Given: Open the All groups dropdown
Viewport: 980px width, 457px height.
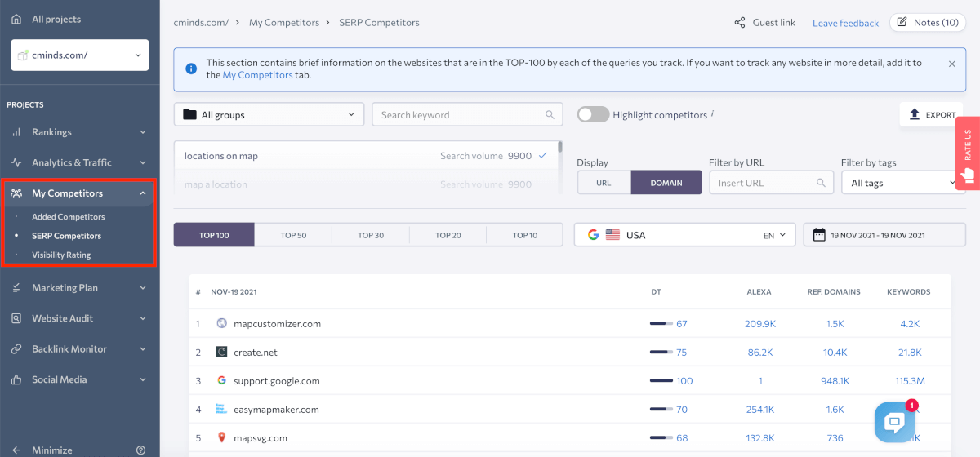Looking at the screenshot, I should point(269,115).
